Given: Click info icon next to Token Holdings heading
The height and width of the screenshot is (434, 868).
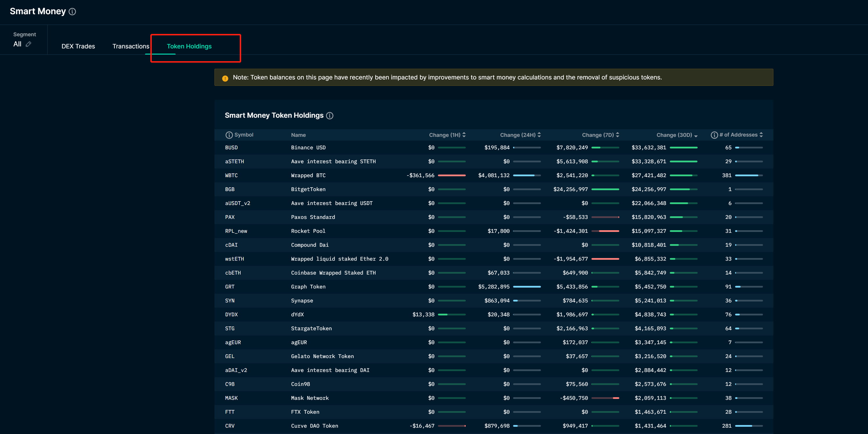Looking at the screenshot, I should click(330, 115).
